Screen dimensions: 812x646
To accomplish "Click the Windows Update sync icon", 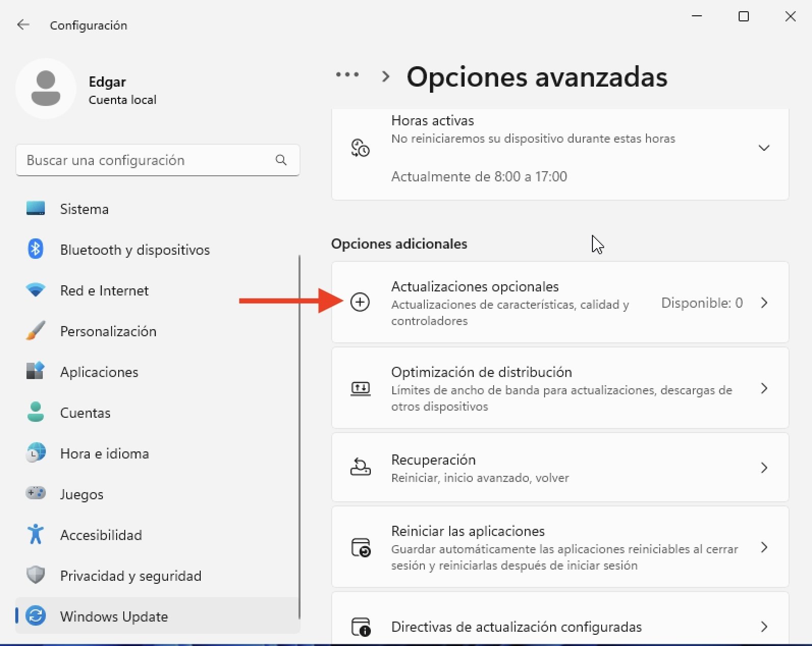I will click(36, 615).
